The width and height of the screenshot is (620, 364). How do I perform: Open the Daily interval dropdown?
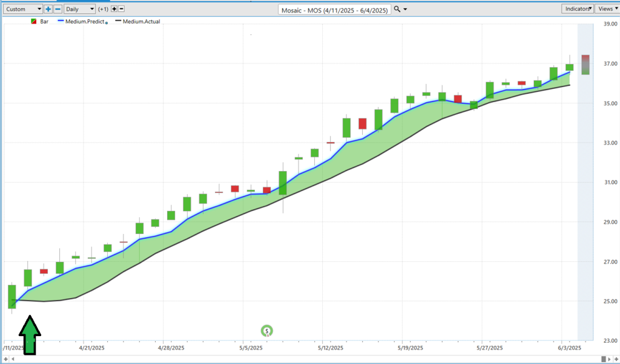(x=80, y=9)
